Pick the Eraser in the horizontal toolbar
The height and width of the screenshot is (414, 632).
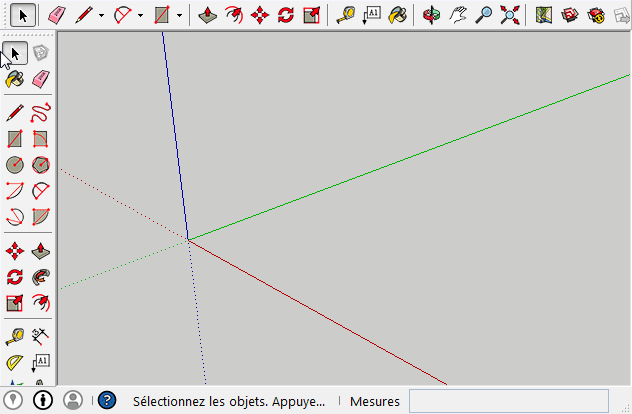click(57, 15)
